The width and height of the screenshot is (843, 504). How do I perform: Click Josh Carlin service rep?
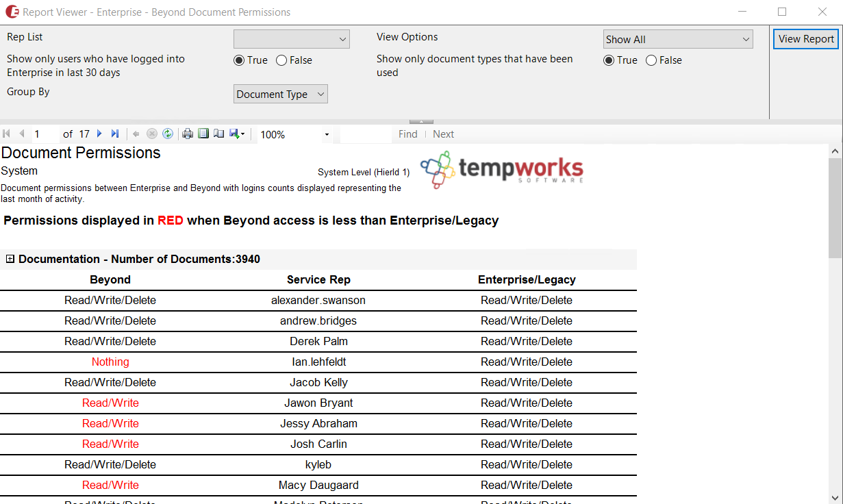[318, 444]
